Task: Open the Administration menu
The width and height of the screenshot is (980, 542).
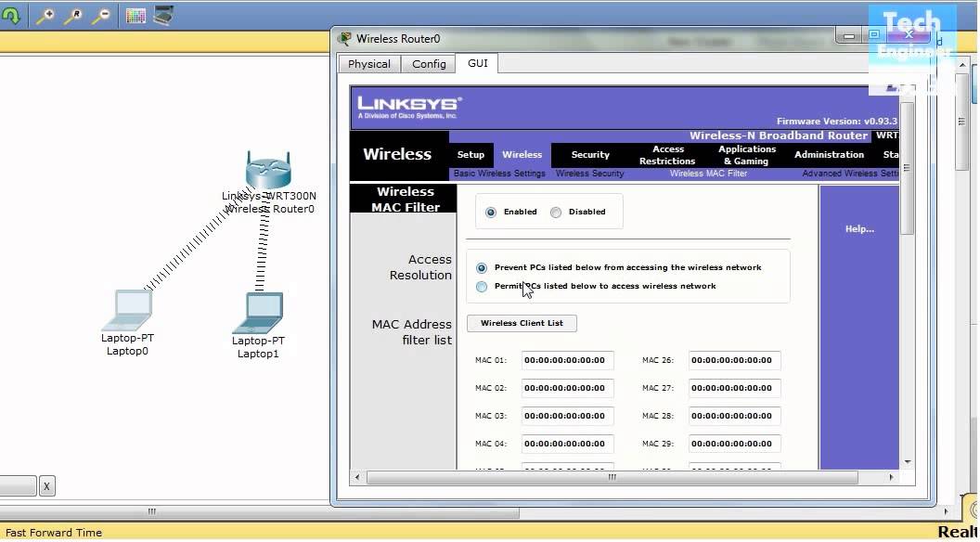Action: coord(829,154)
